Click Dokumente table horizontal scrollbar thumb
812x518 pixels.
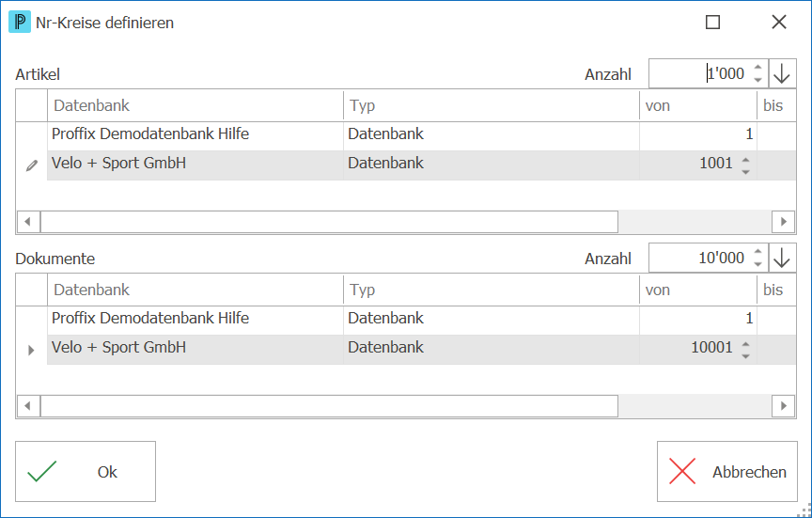pos(329,406)
